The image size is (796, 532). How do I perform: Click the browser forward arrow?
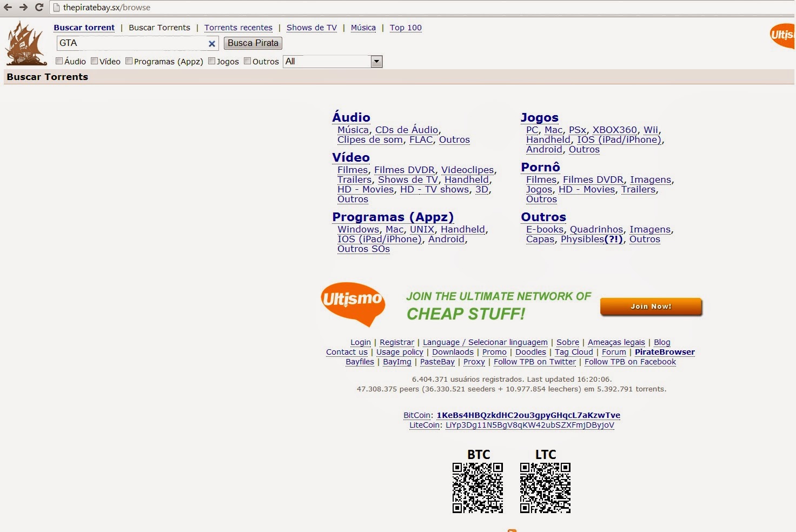(x=23, y=7)
